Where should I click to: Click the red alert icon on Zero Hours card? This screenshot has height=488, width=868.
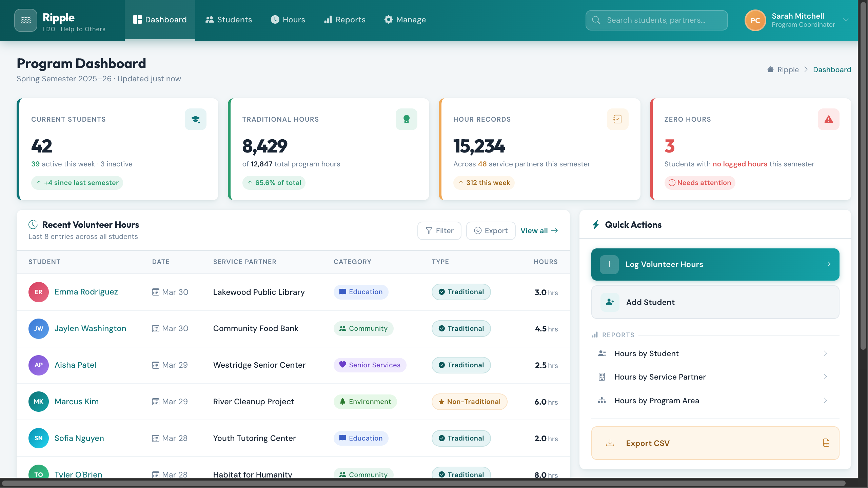[828, 119]
